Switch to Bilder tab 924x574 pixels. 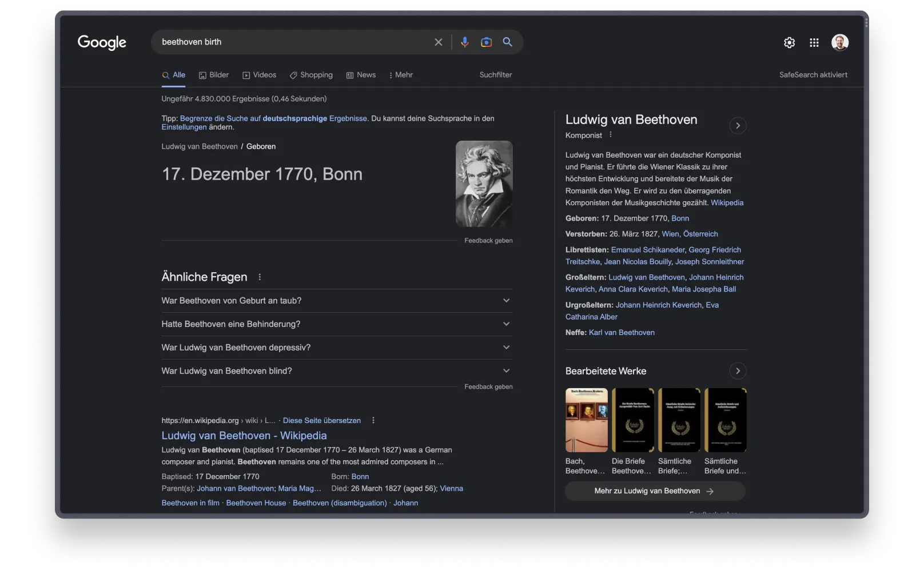click(x=214, y=75)
